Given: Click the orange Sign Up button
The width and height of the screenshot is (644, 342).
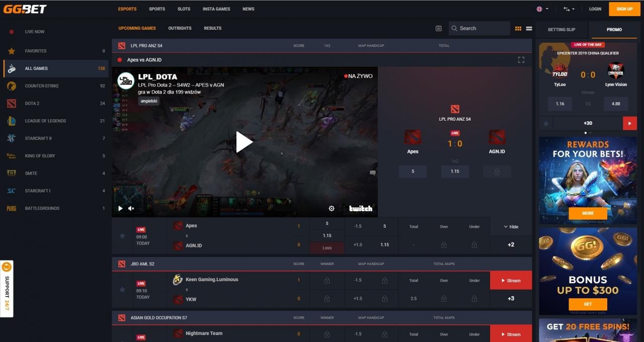Looking at the screenshot, I should pyautogui.click(x=624, y=9).
